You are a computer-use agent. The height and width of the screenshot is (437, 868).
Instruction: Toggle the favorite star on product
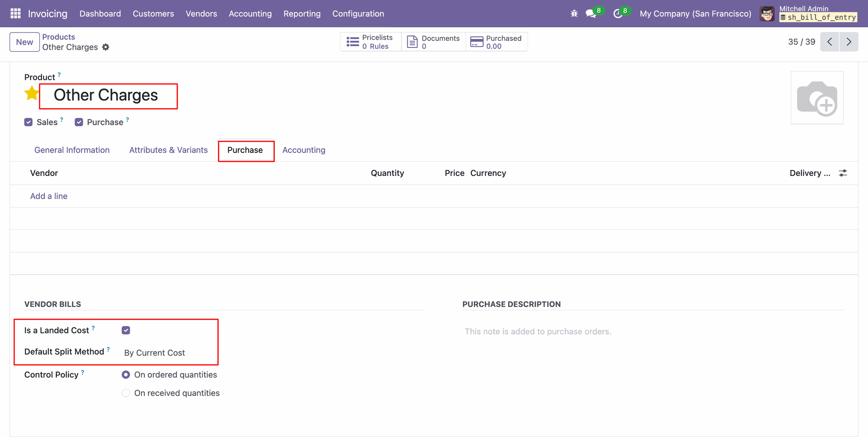(32, 94)
